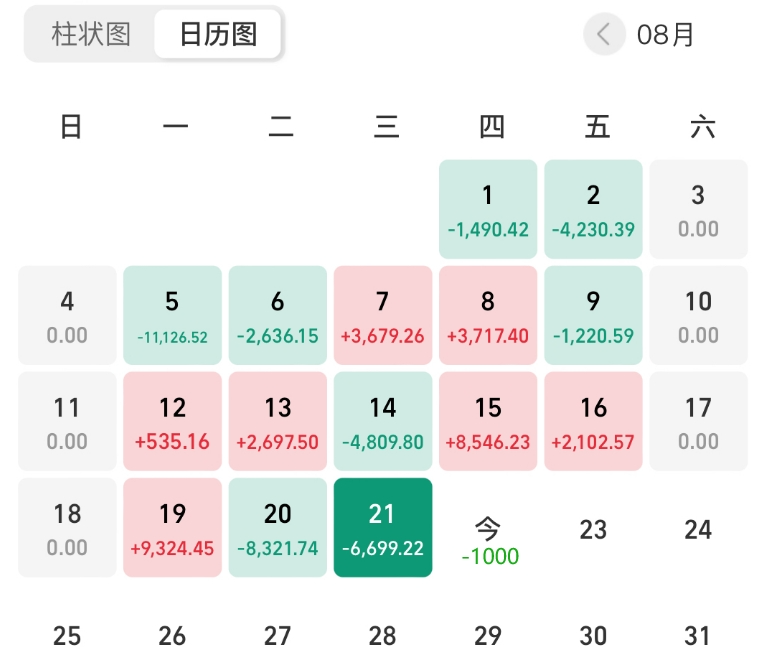Click the 日 Sunday column header
The width and height of the screenshot is (783, 655).
click(x=71, y=126)
